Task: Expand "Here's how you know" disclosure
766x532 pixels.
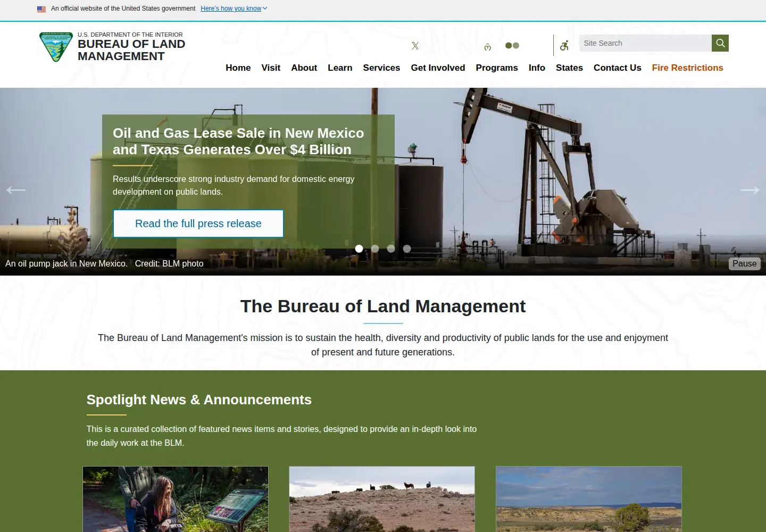Action: click(234, 9)
